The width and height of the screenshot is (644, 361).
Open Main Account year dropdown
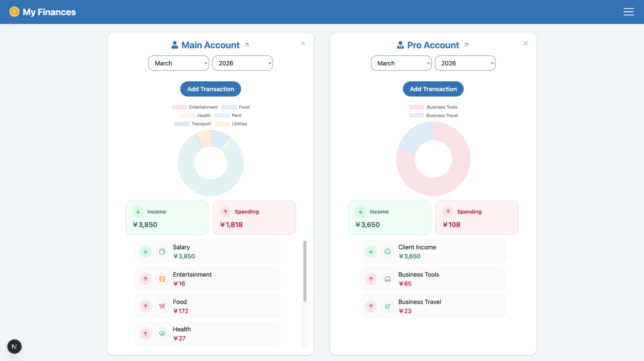[242, 63]
